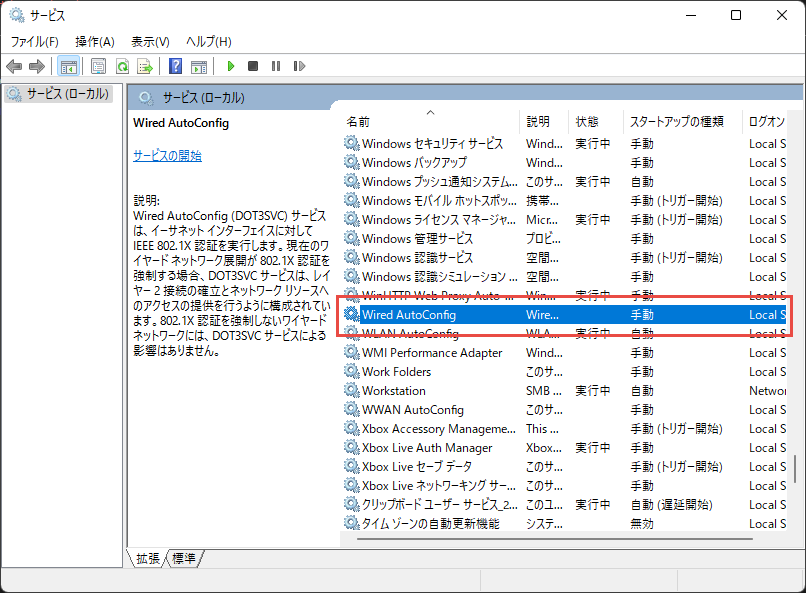Click the Pause Service toolbar icon
806x593 pixels.
(275, 66)
